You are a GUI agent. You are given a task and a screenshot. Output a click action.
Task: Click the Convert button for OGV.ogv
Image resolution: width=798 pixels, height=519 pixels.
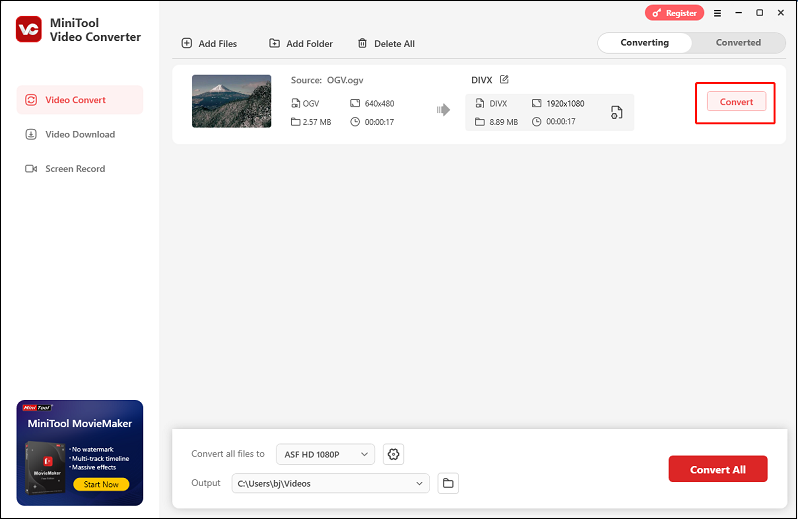pyautogui.click(x=736, y=101)
